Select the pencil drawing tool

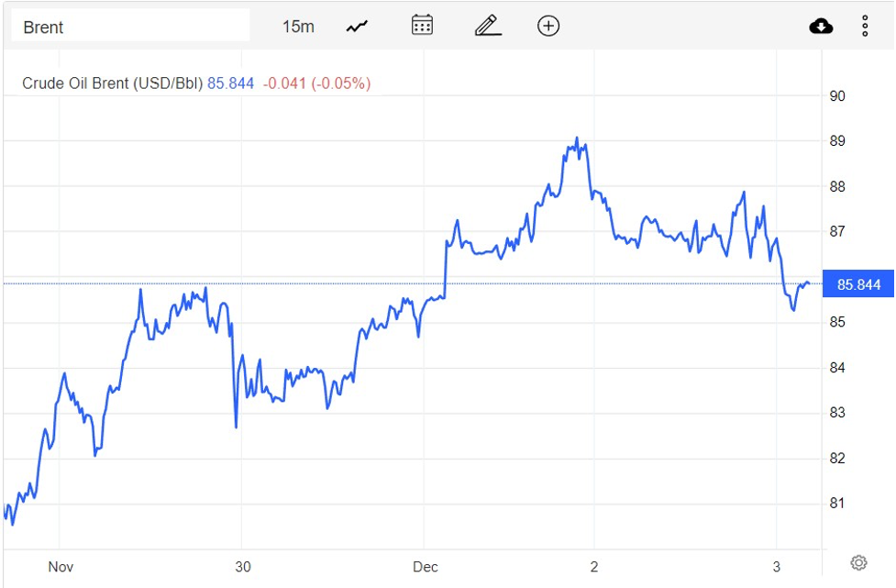click(x=488, y=26)
